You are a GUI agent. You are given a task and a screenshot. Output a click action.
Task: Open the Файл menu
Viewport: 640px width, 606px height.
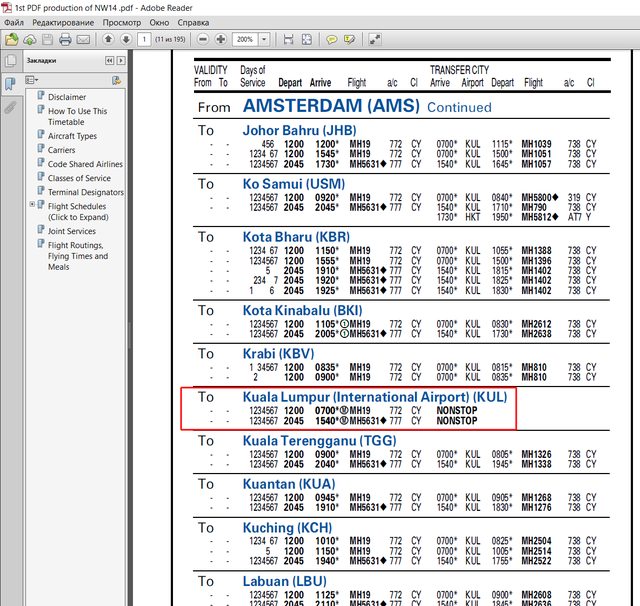pyautogui.click(x=14, y=22)
